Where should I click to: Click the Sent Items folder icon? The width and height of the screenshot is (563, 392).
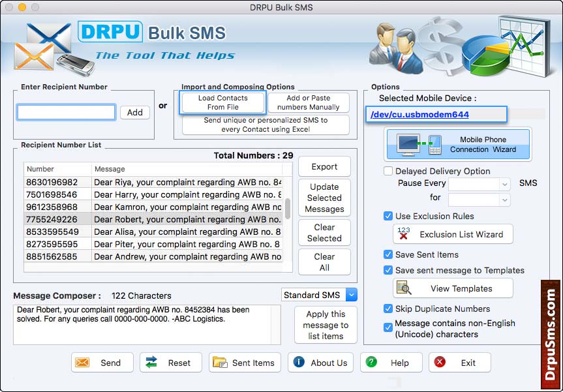220,363
